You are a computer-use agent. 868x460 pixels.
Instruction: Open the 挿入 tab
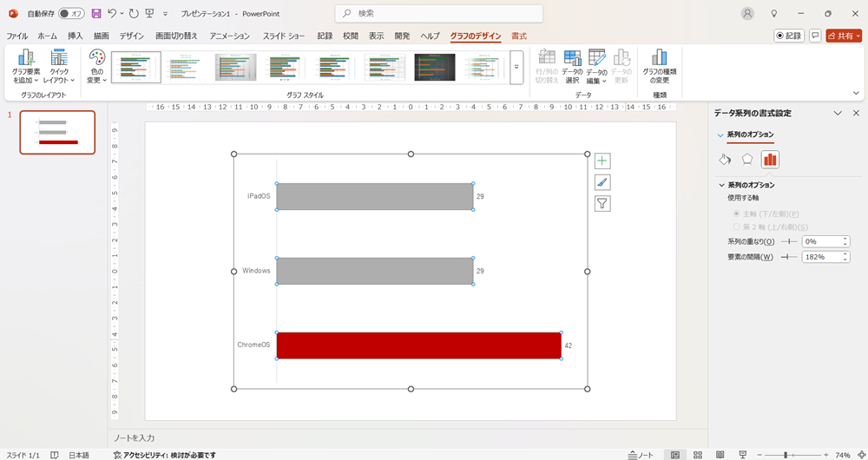[x=76, y=36]
